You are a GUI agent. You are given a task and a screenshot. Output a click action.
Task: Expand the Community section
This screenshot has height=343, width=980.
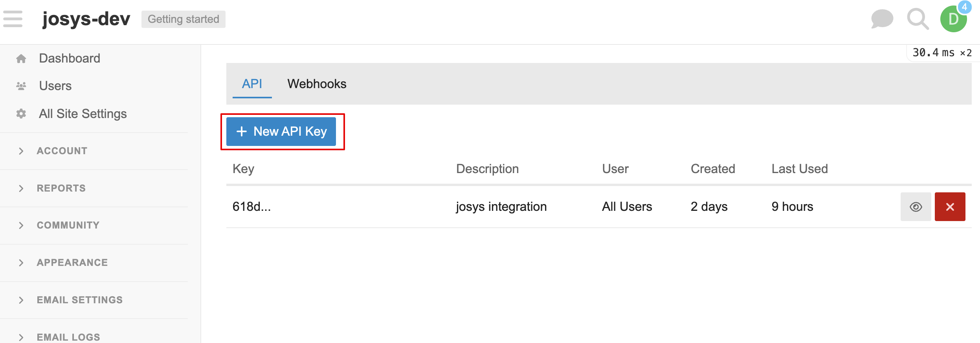pos(68,225)
